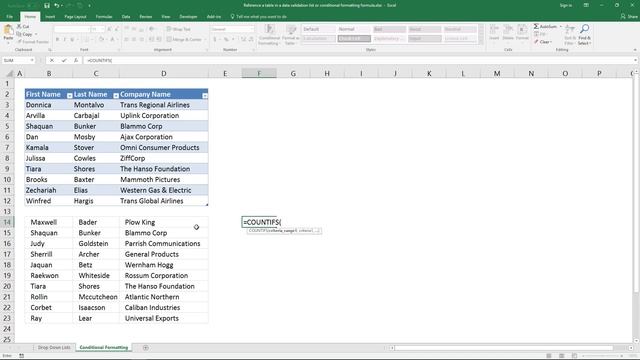
Task: Click the Accounting Number Format dollar icon
Action: [215, 40]
